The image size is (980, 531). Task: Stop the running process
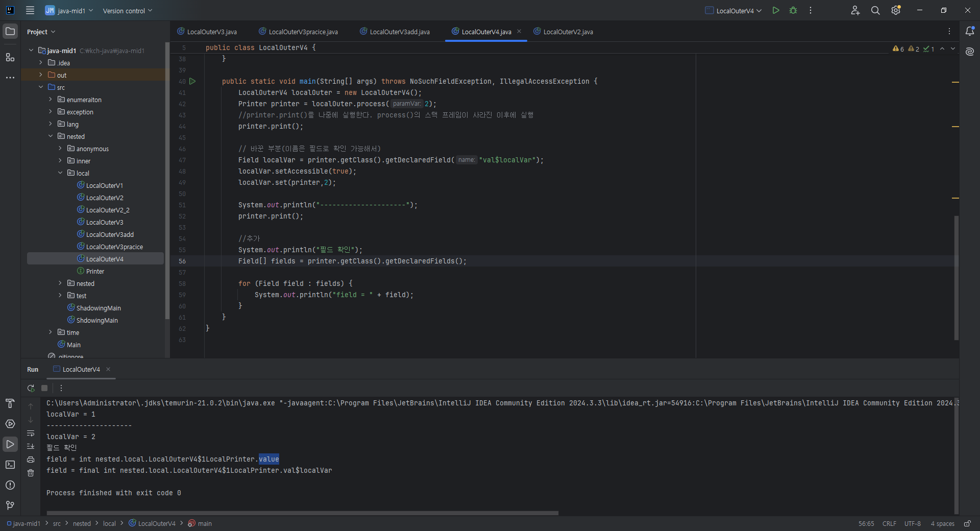44,388
